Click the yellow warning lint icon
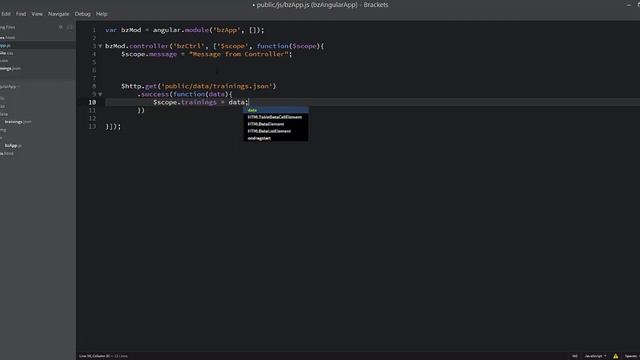Viewport: 640px width, 360px height. (x=616, y=356)
